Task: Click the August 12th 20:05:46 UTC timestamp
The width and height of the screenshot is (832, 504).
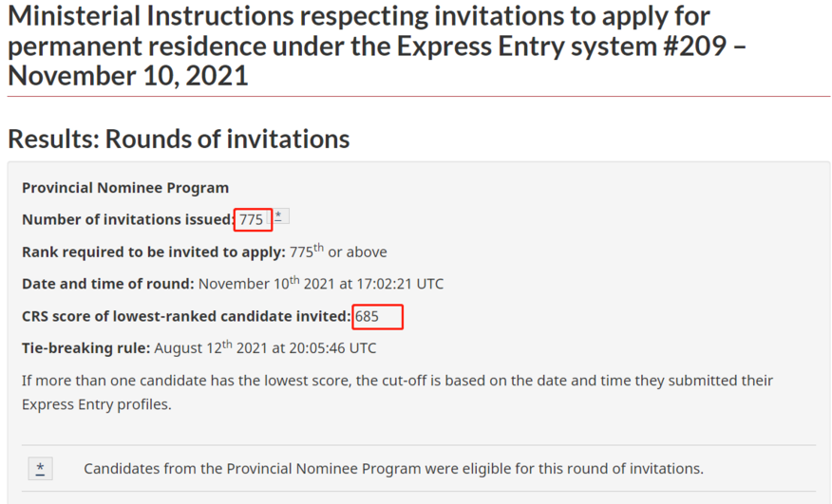Action: [x=265, y=347]
